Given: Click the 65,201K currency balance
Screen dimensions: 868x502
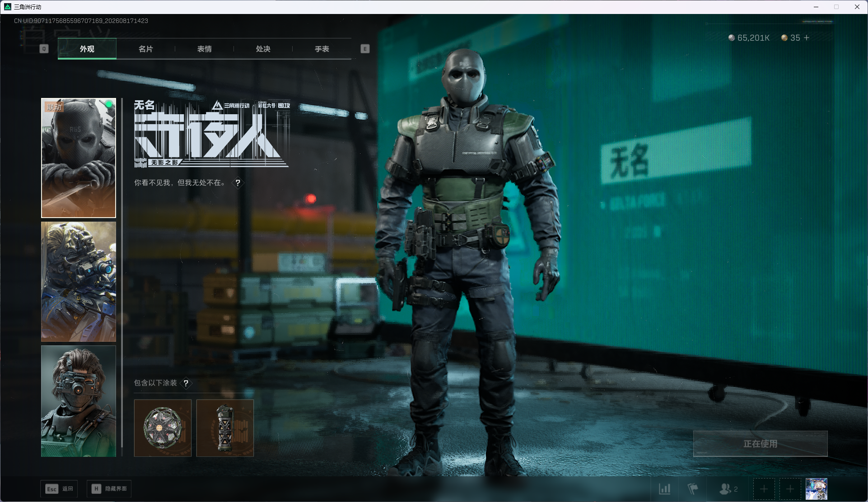Looking at the screenshot, I should (749, 38).
